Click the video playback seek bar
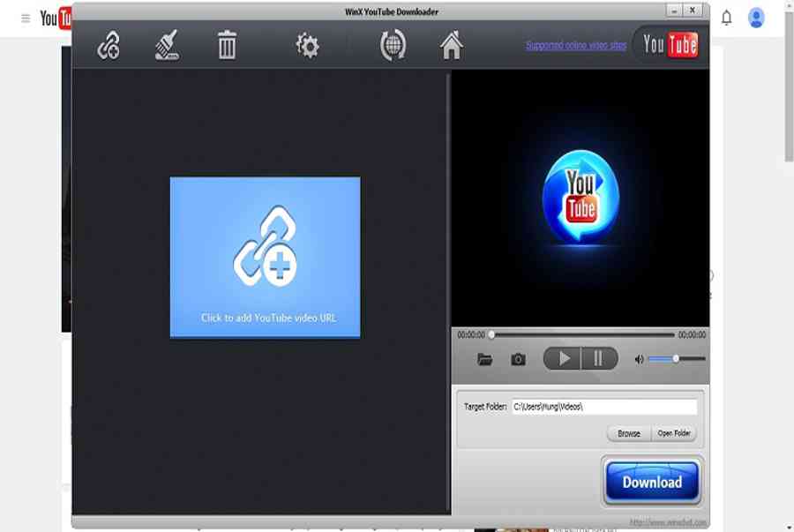 coord(582,334)
